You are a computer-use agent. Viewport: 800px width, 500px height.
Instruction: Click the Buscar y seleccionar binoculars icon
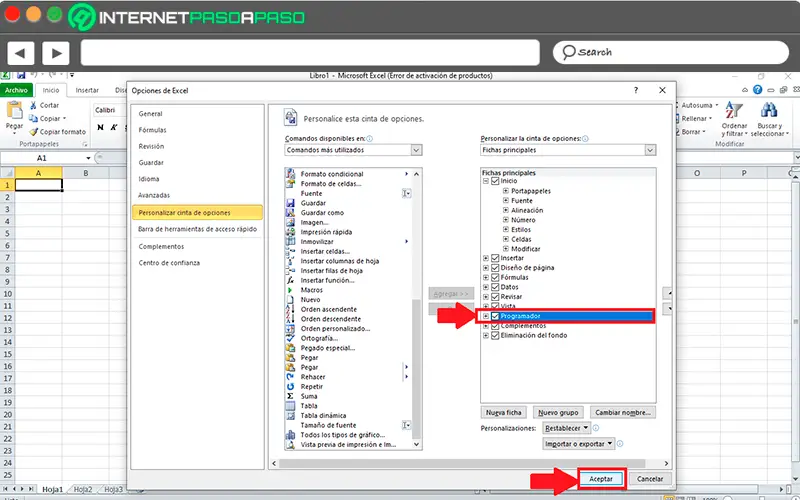click(x=769, y=110)
